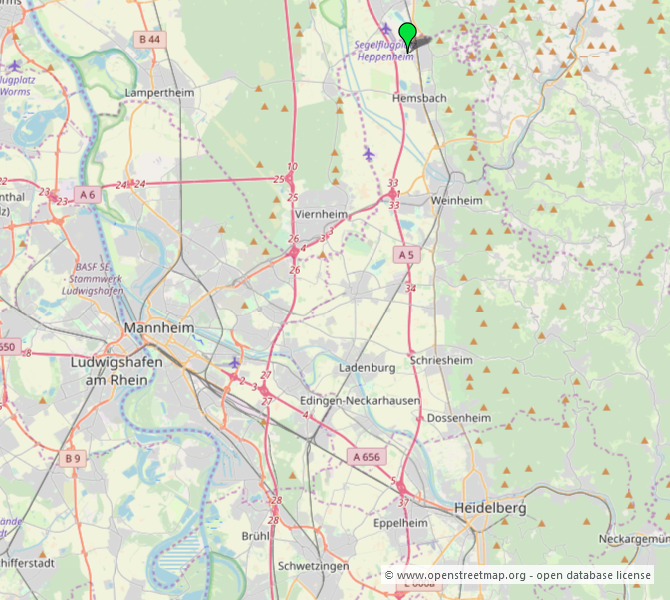Click the Flugplatz Worms airplane icon
The image size is (670, 600).
click(x=14, y=65)
